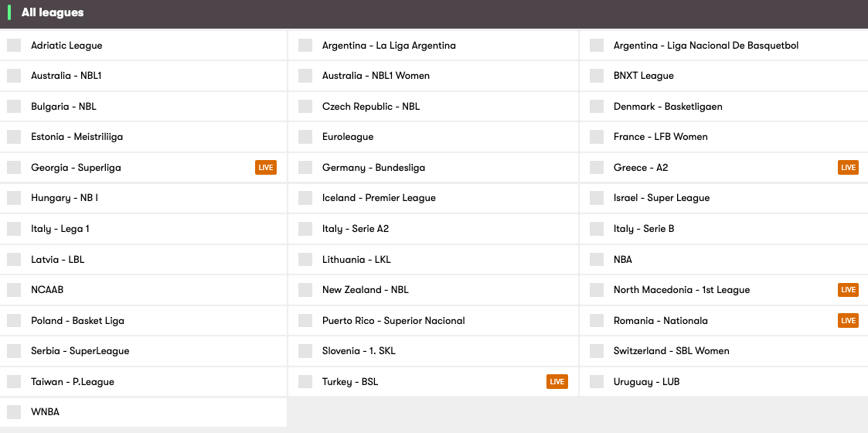Viewport: 868px width, 433px height.
Task: Open the NBA league name
Action: 623,259
